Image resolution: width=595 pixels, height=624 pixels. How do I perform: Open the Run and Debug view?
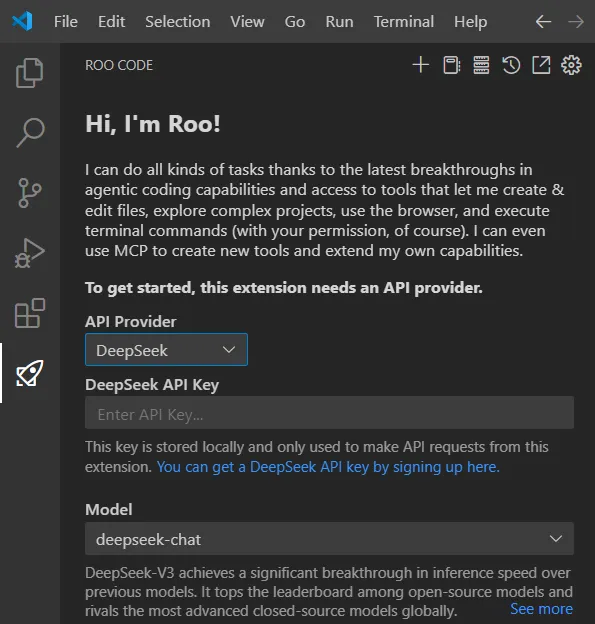tap(29, 253)
